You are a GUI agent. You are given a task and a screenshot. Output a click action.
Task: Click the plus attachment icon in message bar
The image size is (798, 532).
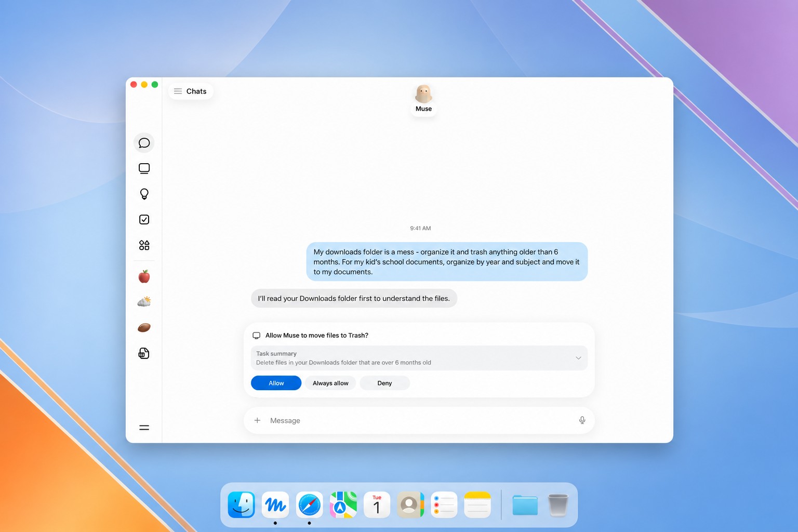click(257, 420)
